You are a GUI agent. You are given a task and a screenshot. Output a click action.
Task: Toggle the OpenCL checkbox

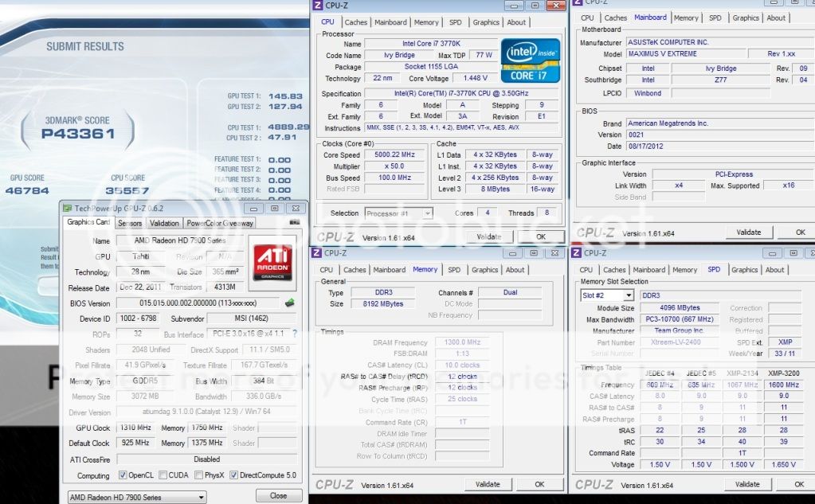pyautogui.click(x=123, y=475)
